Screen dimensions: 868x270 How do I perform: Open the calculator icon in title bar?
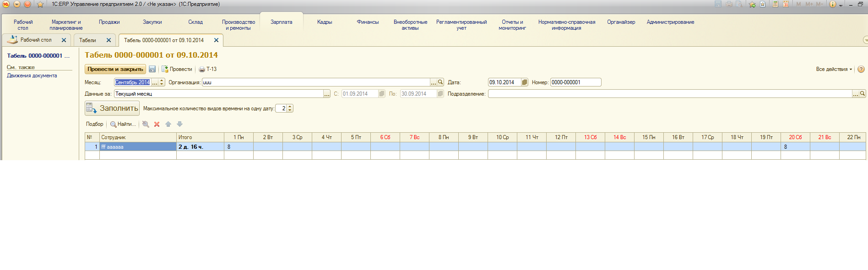tap(775, 4)
